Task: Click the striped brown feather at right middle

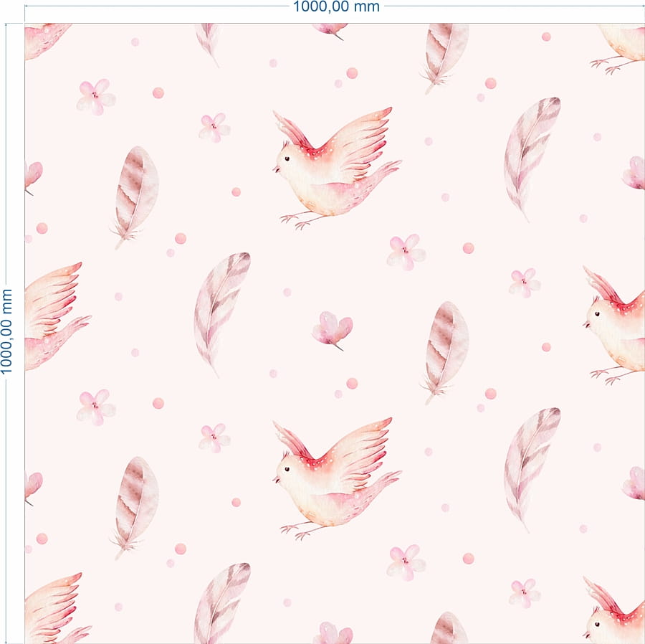Action: pyautogui.click(x=445, y=353)
